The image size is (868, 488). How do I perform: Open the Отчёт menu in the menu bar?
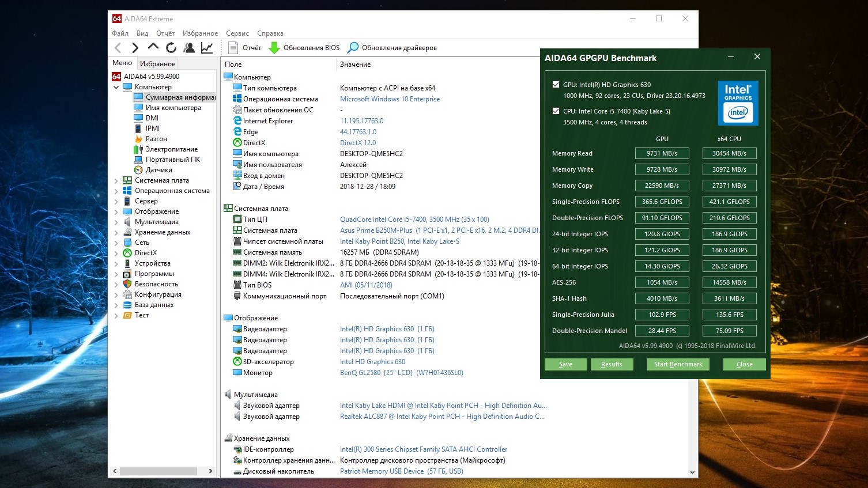click(x=165, y=33)
